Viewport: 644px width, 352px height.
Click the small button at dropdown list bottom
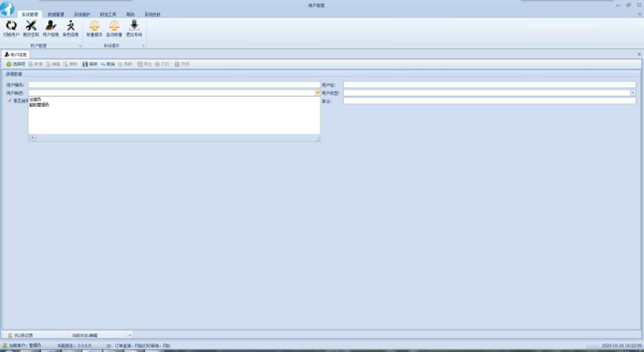click(33, 138)
